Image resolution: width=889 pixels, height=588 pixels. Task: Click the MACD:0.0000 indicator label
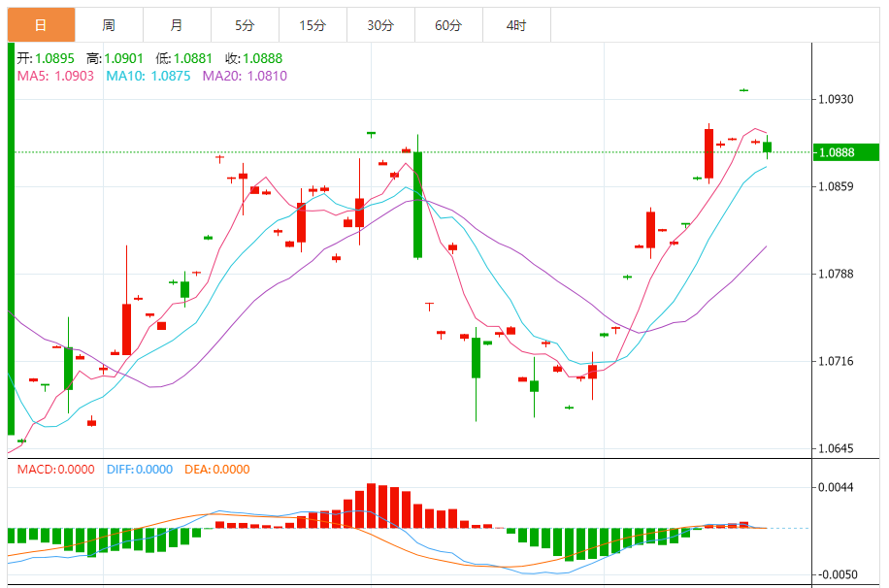click(x=55, y=470)
